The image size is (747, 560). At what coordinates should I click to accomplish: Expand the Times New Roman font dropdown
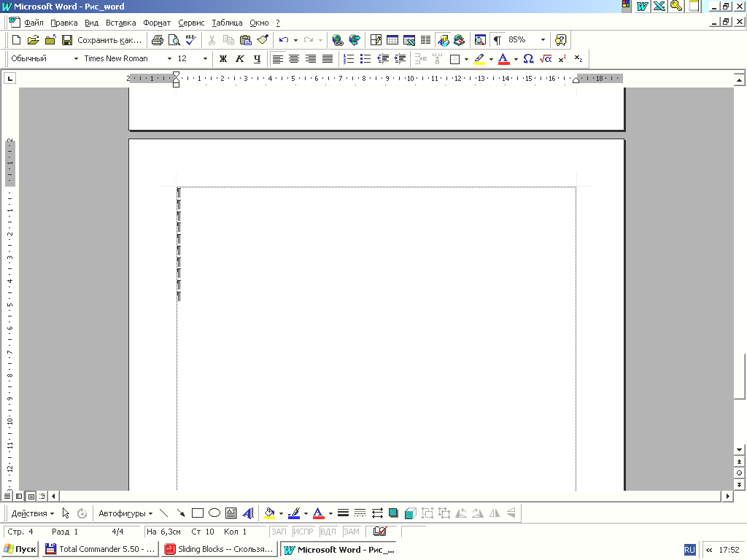tap(169, 58)
